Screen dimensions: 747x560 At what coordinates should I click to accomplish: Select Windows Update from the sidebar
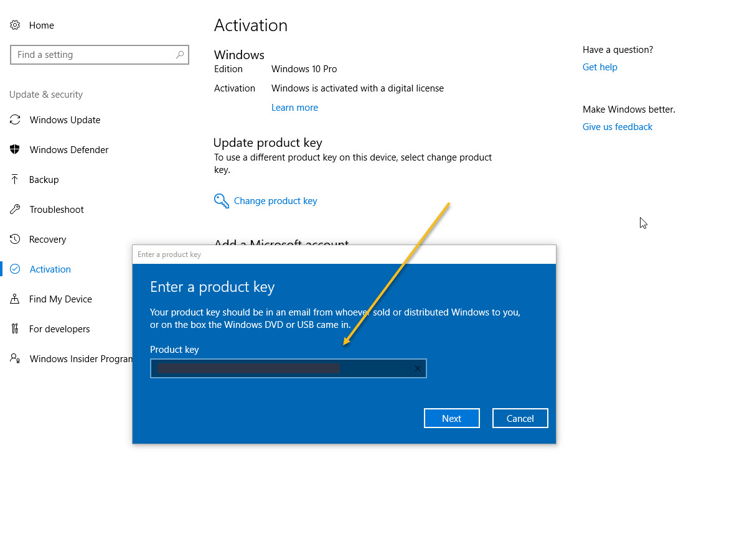[x=65, y=119]
